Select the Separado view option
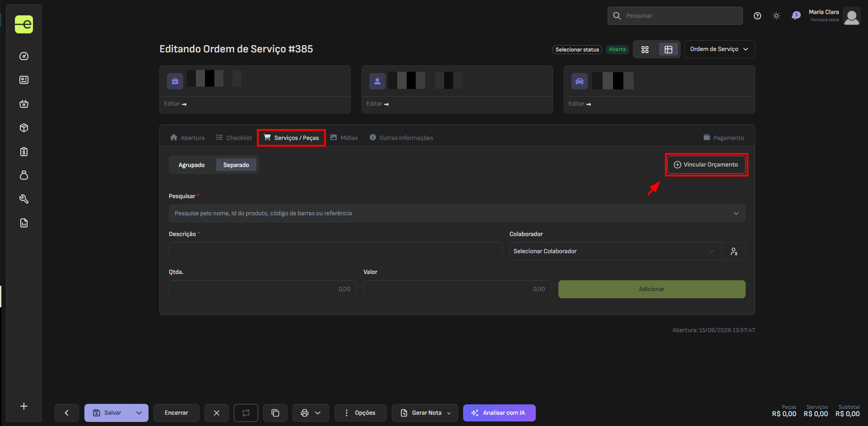Image resolution: width=868 pixels, height=426 pixels. [x=236, y=165]
